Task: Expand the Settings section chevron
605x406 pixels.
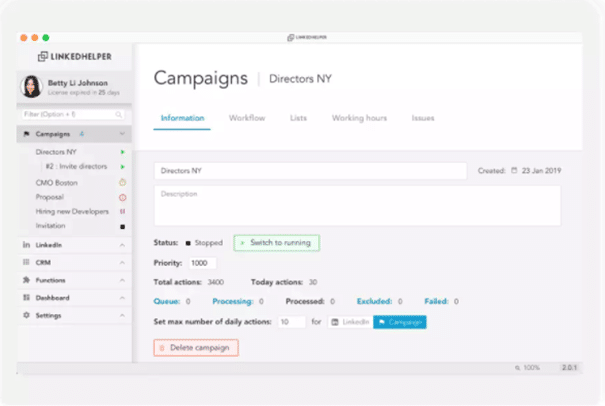Action: (122, 315)
